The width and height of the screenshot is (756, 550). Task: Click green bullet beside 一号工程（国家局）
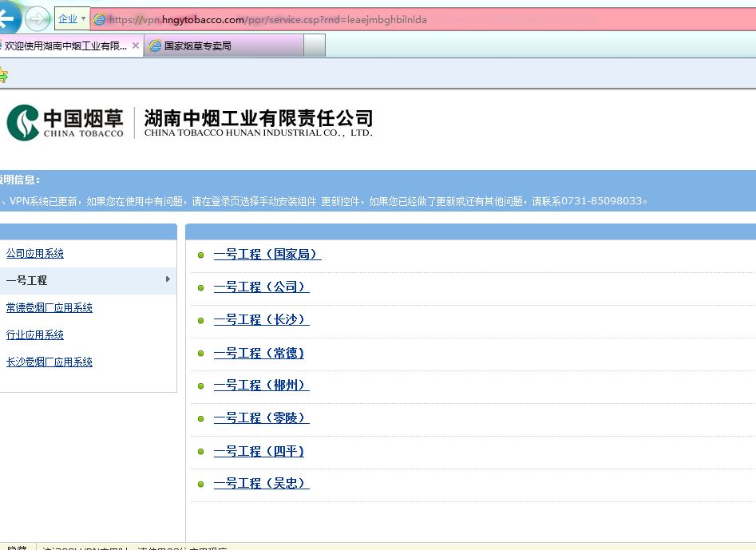click(201, 255)
